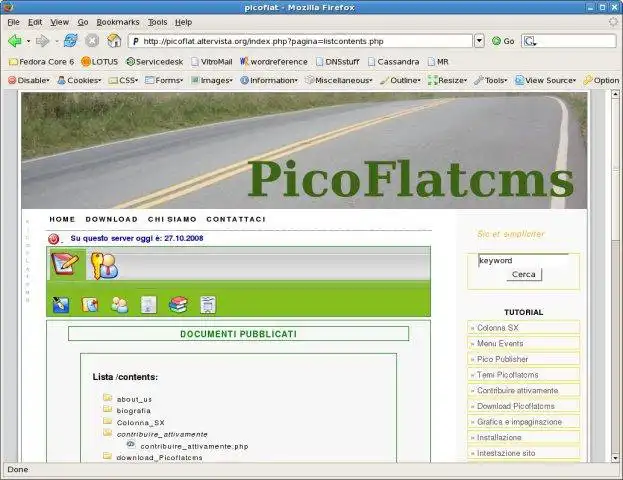Image resolution: width=623 pixels, height=480 pixels.
Task: Open the View Source toolbar dropdown
Action: pyautogui.click(x=546, y=81)
